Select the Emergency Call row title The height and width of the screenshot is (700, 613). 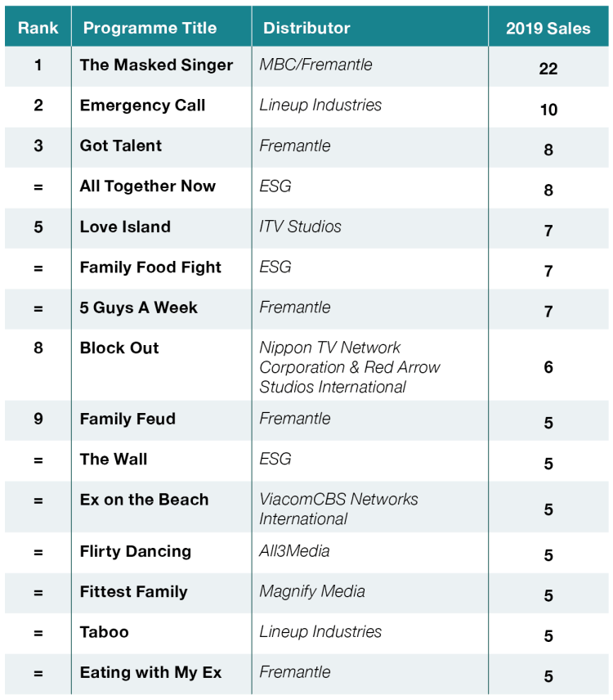[142, 105]
